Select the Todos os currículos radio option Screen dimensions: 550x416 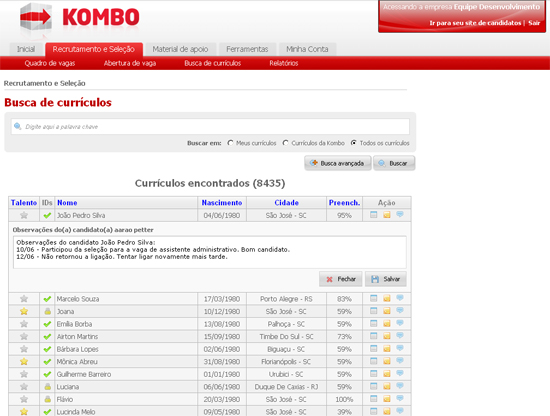tap(354, 143)
